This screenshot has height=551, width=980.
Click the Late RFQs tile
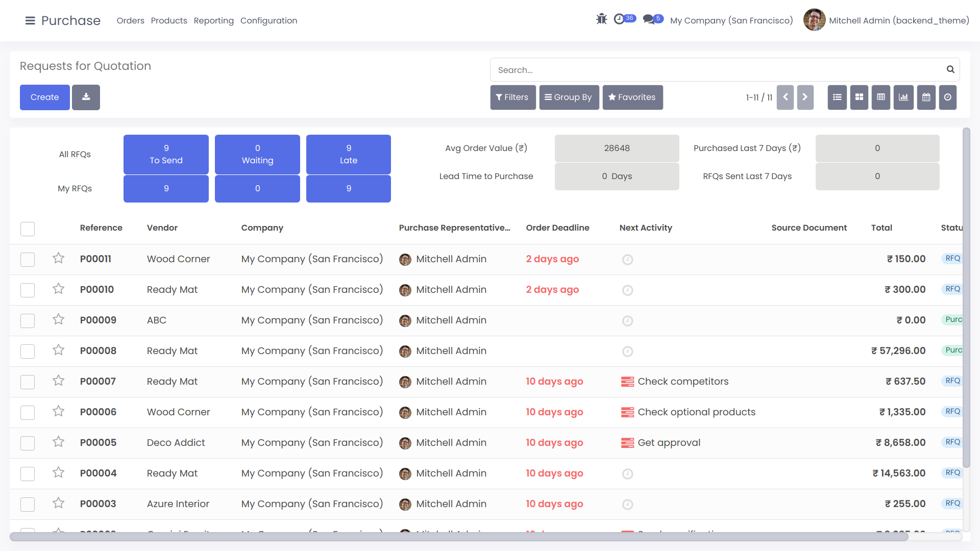[348, 154]
